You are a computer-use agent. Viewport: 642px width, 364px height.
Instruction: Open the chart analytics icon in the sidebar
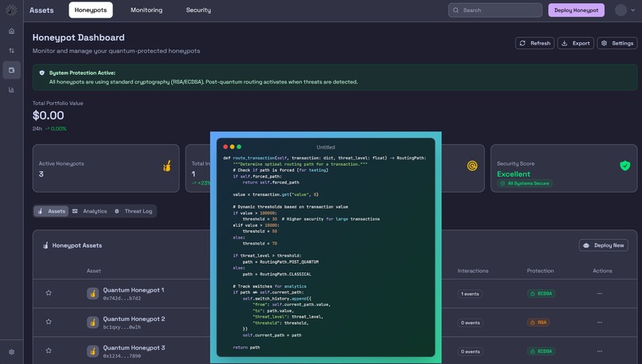pyautogui.click(x=11, y=90)
